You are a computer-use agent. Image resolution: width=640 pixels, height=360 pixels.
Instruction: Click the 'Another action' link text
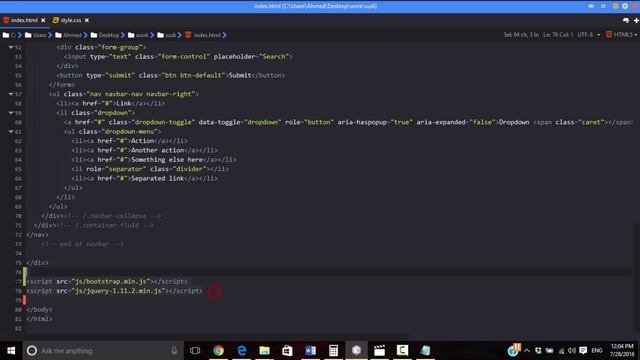click(158, 150)
